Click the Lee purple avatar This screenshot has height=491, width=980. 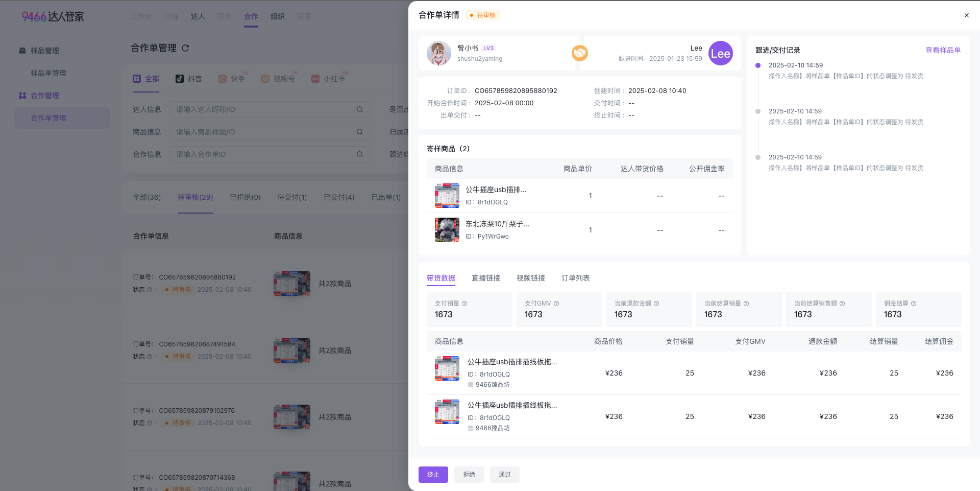pyautogui.click(x=721, y=53)
